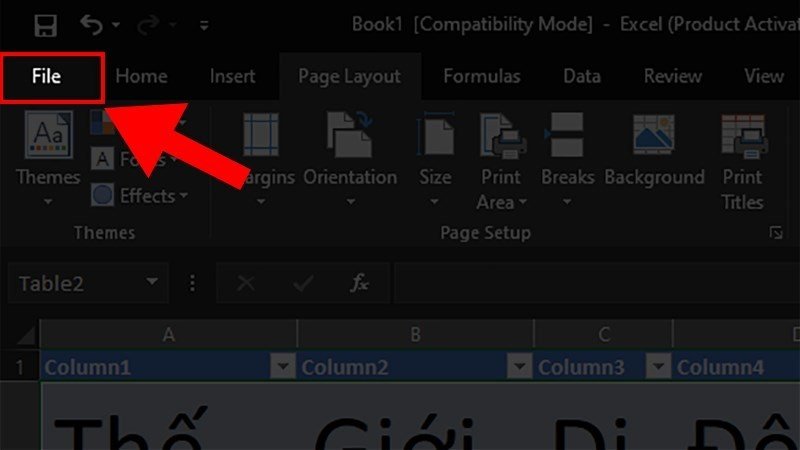Switch to the Insert tab

click(x=232, y=76)
